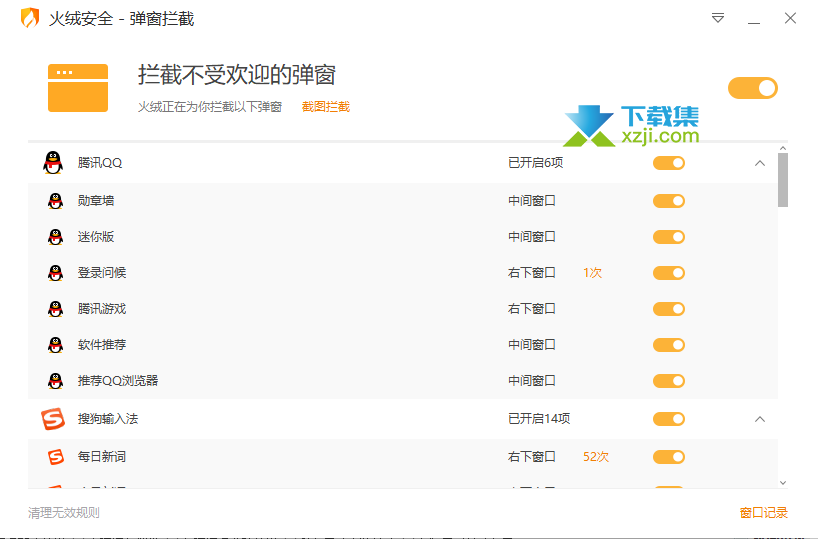Click the penguin icon beside 推荐QQ浏览器
818x539 pixels.
point(55,381)
